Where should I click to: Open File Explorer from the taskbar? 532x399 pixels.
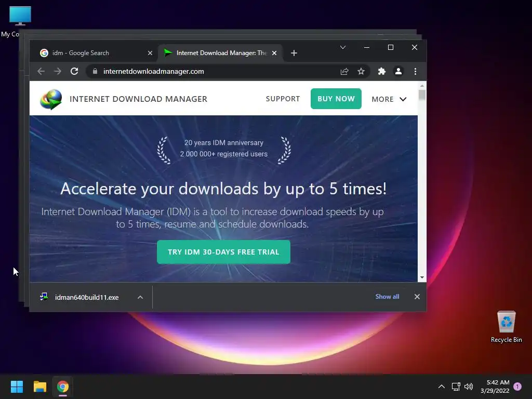pos(39,387)
